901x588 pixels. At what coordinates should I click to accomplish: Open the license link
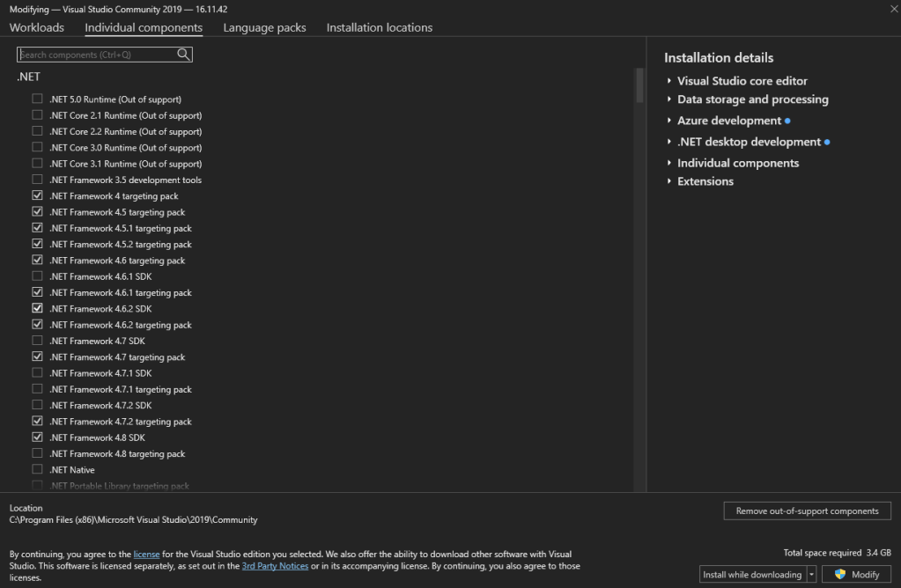(x=145, y=555)
